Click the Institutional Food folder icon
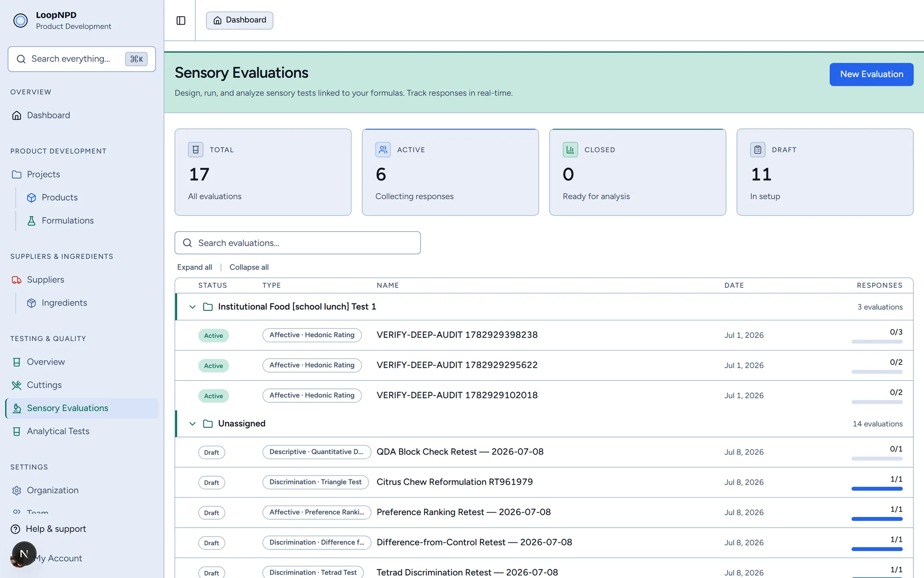 208,307
